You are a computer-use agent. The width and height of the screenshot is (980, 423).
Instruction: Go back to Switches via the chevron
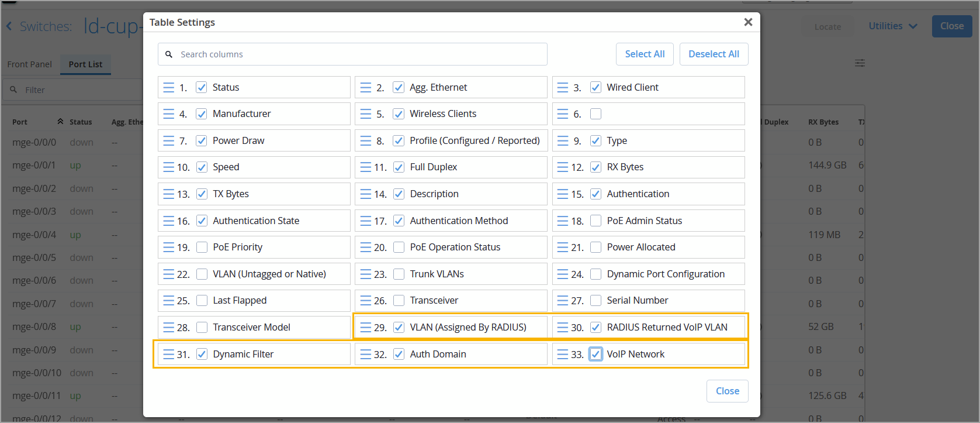point(9,26)
